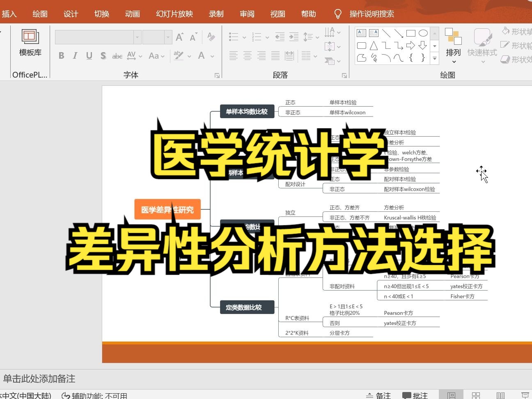Open the 排列 arrange dropdown

pyautogui.click(x=454, y=45)
